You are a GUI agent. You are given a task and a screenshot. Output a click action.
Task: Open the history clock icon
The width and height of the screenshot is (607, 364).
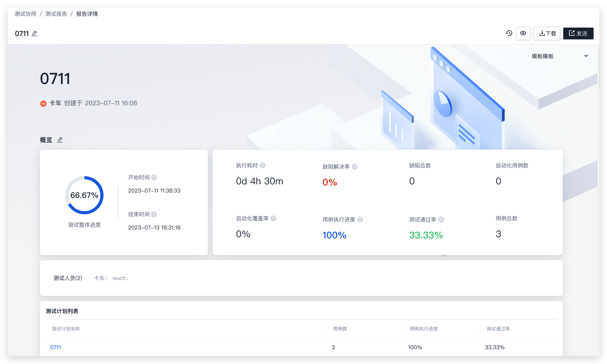click(x=509, y=33)
